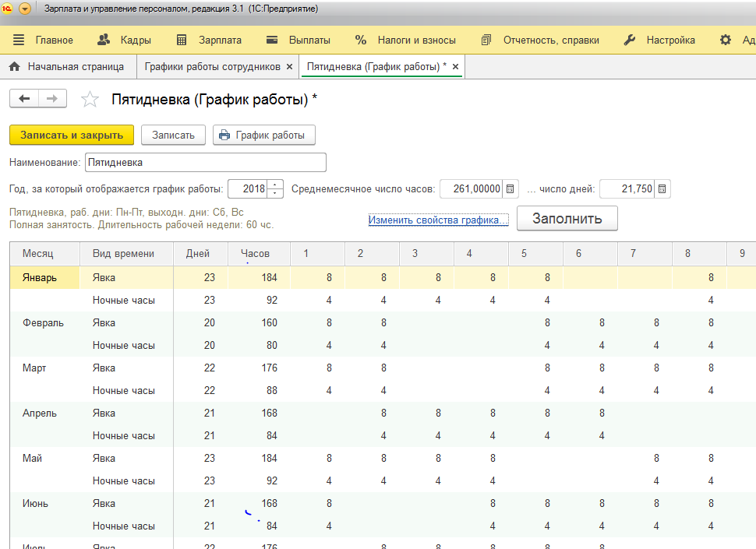Open the Отчетность, справки section
756x549 pixels.
(x=540, y=40)
